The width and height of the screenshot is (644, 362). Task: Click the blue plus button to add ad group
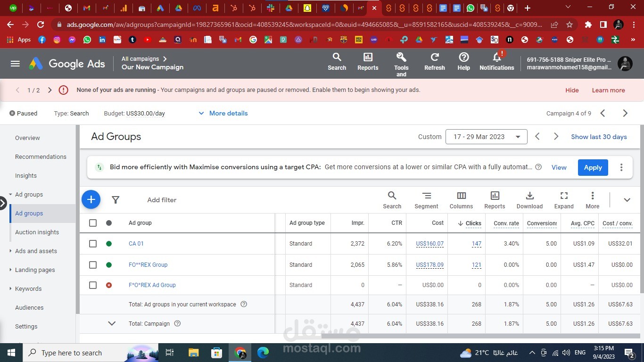(91, 199)
